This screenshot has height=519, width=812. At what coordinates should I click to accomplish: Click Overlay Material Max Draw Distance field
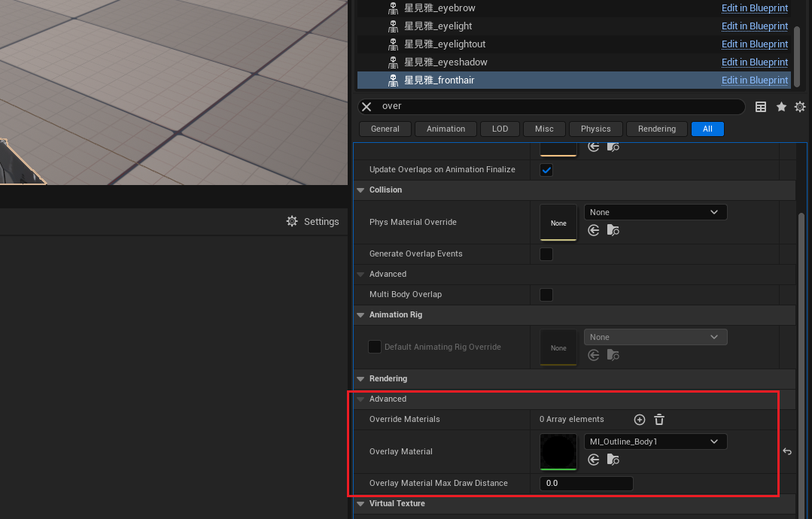pyautogui.click(x=586, y=483)
